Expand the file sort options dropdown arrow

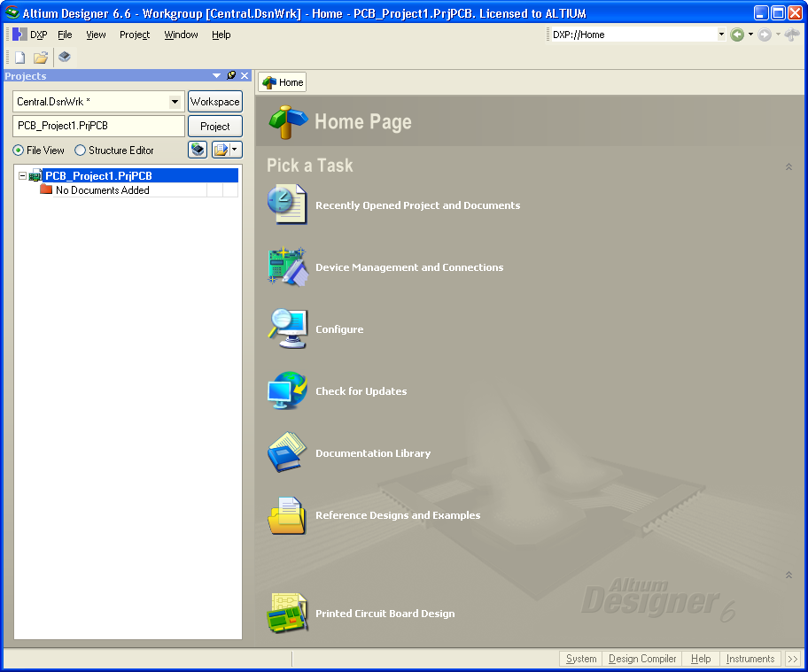pos(233,150)
